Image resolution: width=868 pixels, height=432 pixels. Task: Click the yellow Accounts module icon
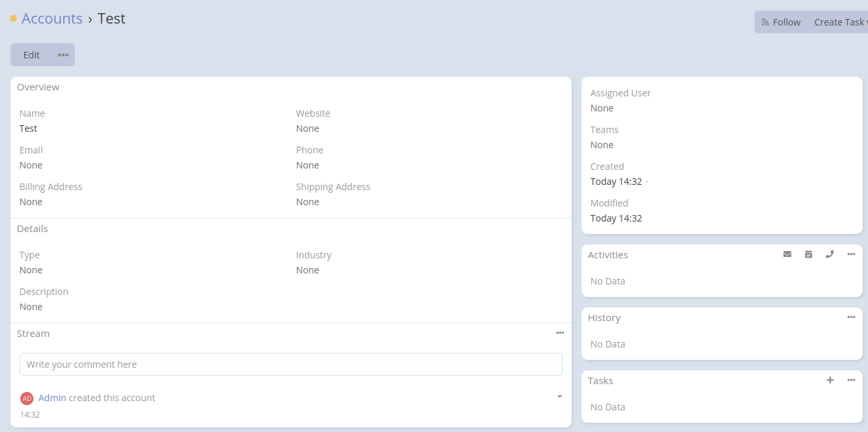(x=13, y=19)
